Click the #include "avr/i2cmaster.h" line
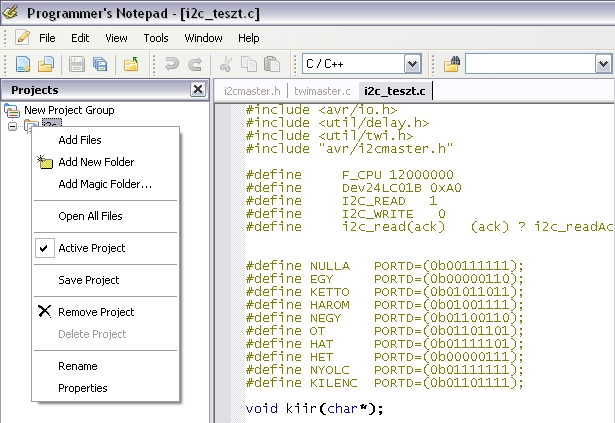Screen dimensions: 615x423 [x=349, y=149]
